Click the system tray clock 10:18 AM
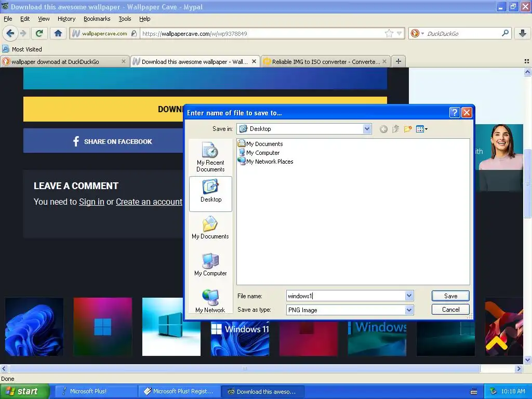 [513, 391]
